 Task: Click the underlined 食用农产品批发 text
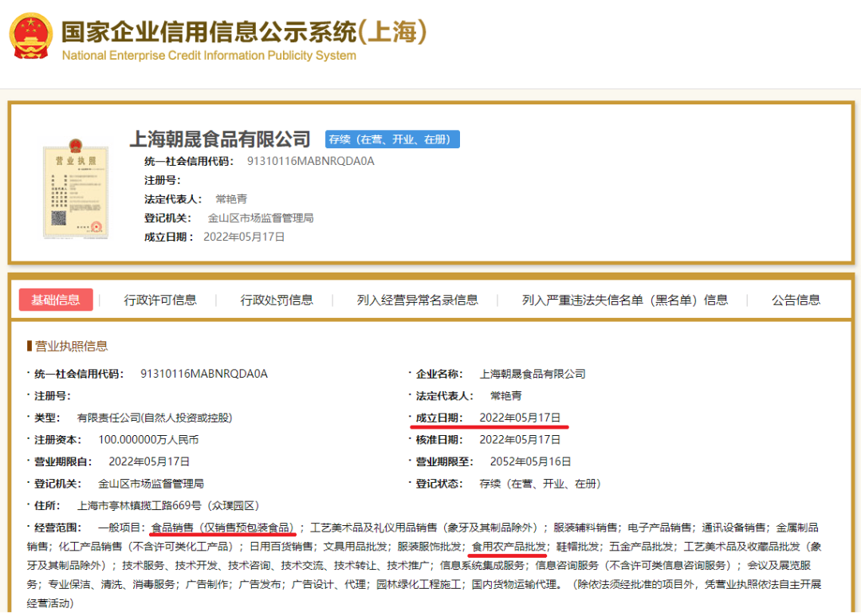click(509, 547)
